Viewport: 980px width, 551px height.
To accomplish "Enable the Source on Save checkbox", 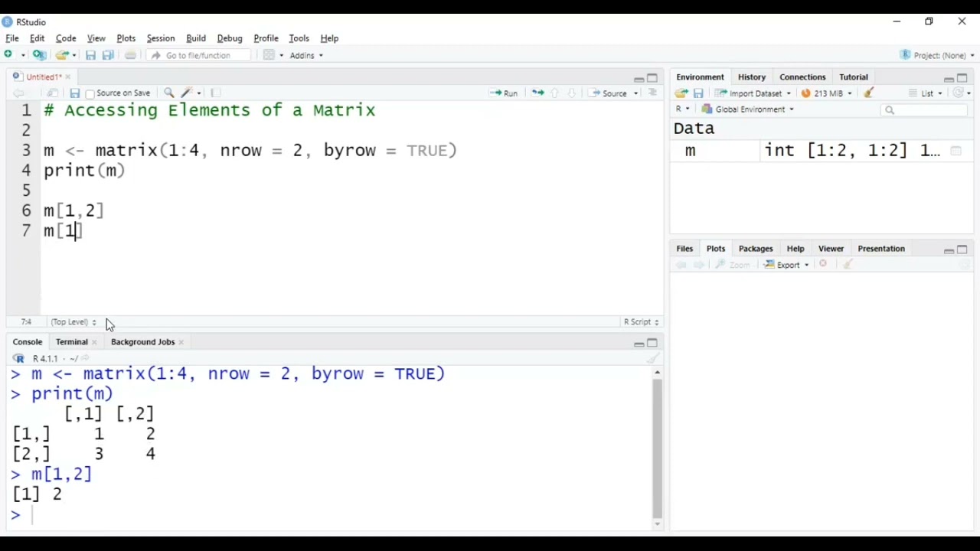I will click(90, 93).
